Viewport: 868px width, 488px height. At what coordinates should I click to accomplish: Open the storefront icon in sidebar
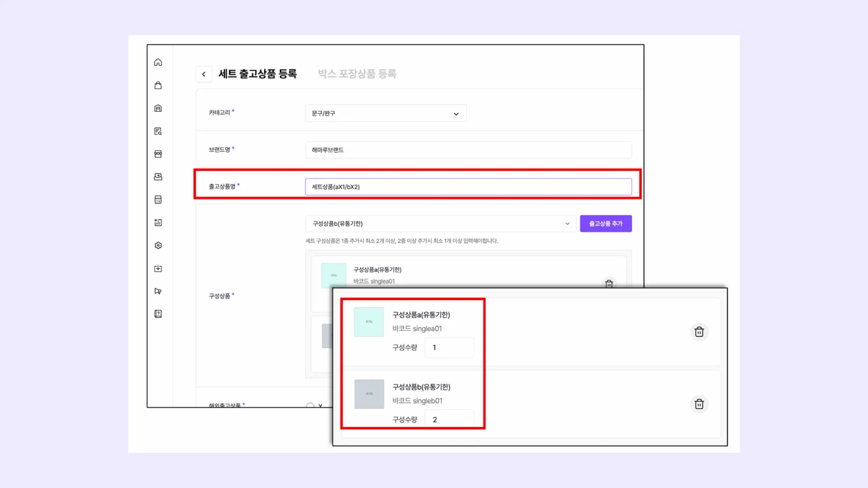(x=158, y=154)
